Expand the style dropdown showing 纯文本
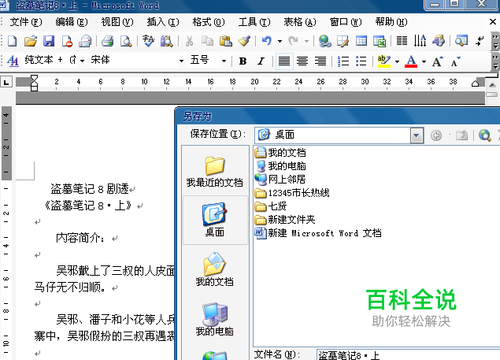The image size is (500, 360). coord(82,61)
